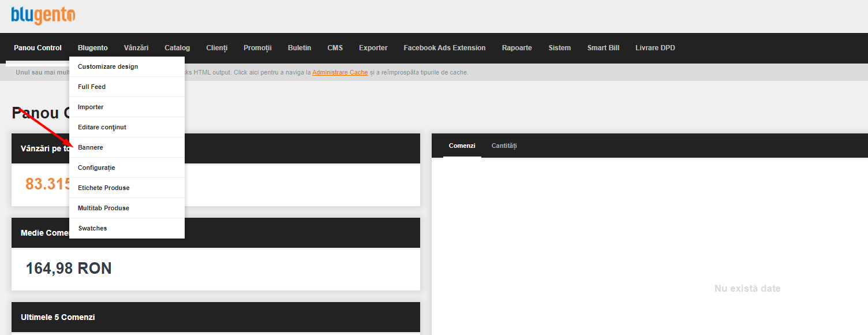The image size is (868, 335).
Task: Click the Blugento logo
Action: [43, 15]
